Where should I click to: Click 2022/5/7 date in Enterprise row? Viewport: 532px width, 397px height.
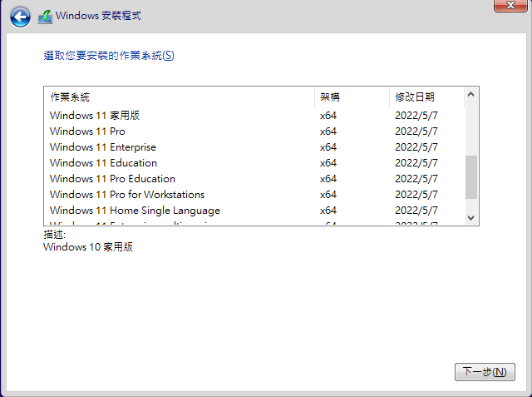pyautogui.click(x=416, y=147)
